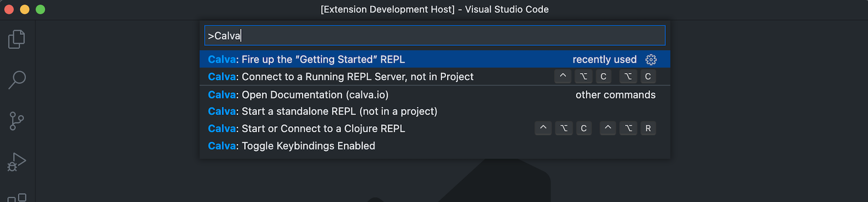
Task: Click the gear icon to configure keybinding
Action: coord(651,59)
